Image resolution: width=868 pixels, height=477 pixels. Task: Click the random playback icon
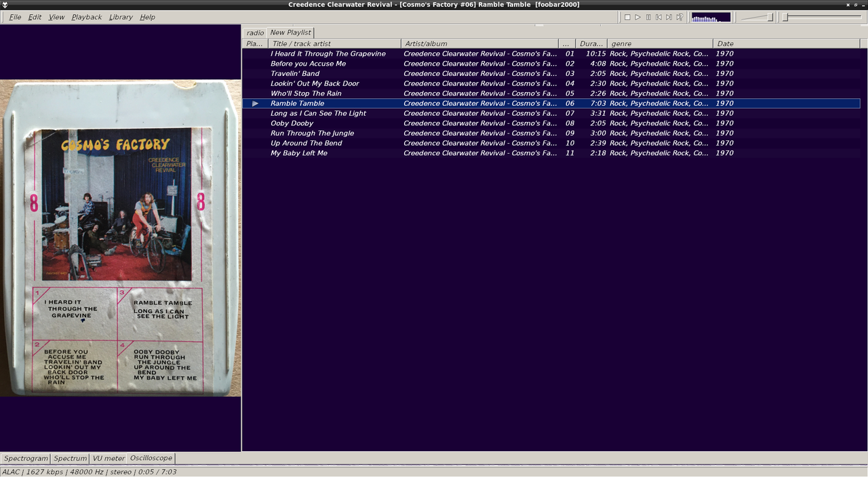point(679,17)
